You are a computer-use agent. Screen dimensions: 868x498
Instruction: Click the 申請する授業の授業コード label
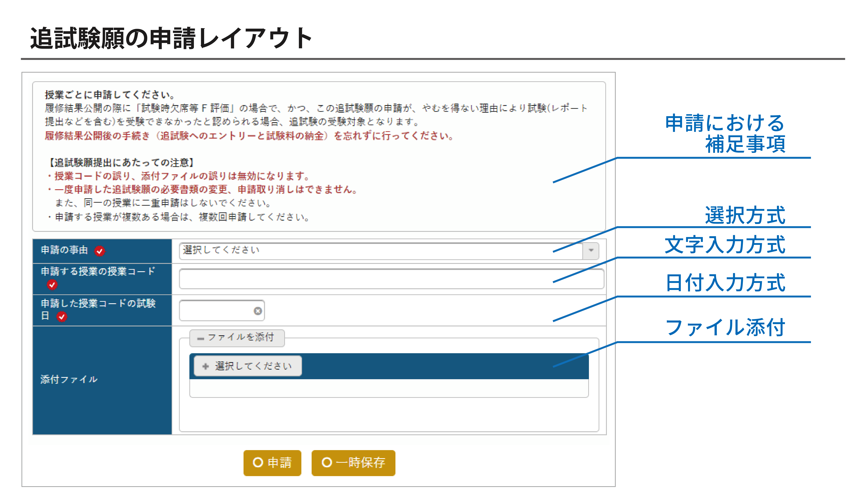pos(98,272)
